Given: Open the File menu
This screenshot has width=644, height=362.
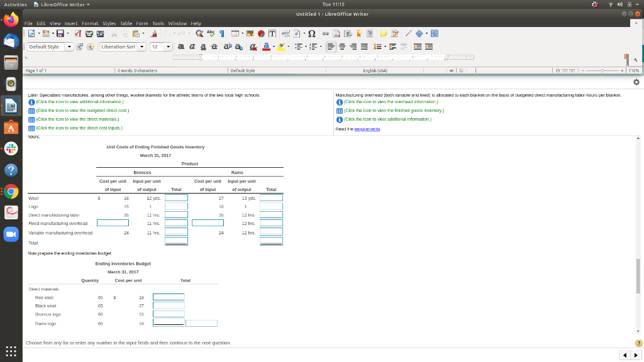Looking at the screenshot, I should coord(28,23).
